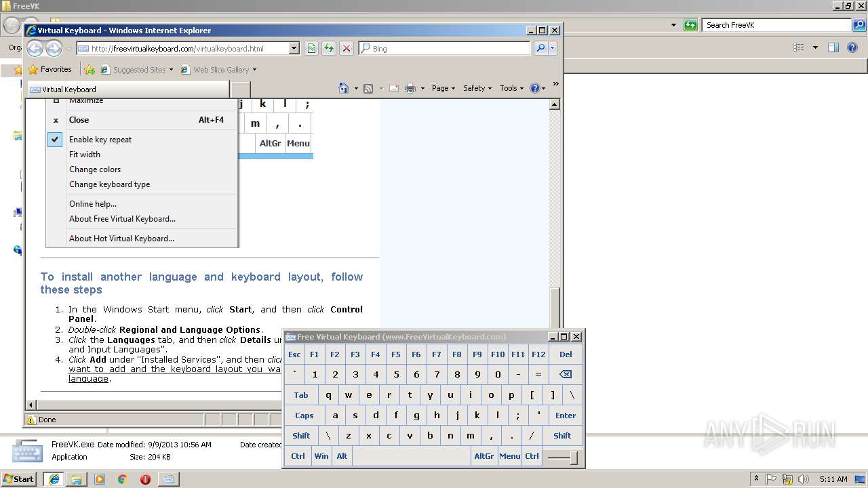
Task: Click the Bing search input field
Action: pyautogui.click(x=444, y=48)
